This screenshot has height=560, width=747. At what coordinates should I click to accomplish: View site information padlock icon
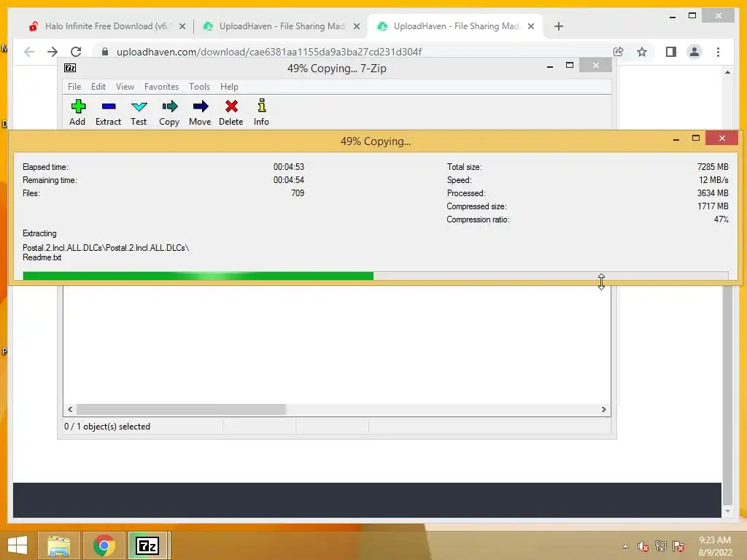pyautogui.click(x=105, y=52)
